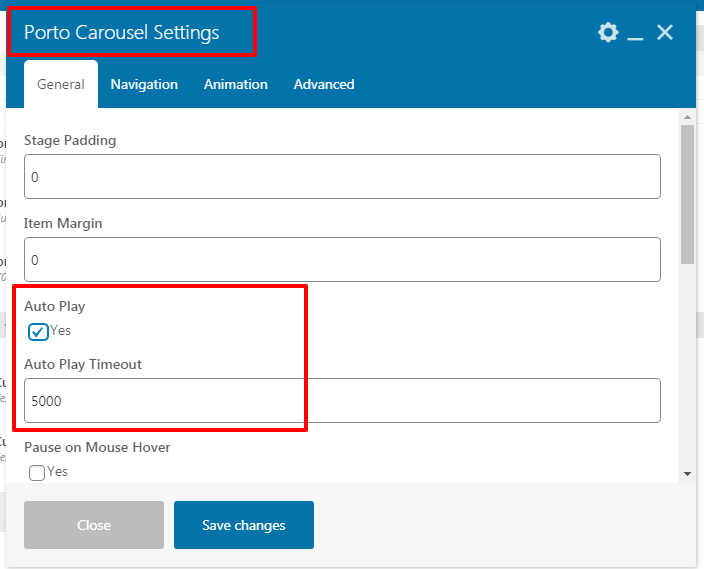Switch to the General tab
The image size is (704, 569).
click(61, 85)
